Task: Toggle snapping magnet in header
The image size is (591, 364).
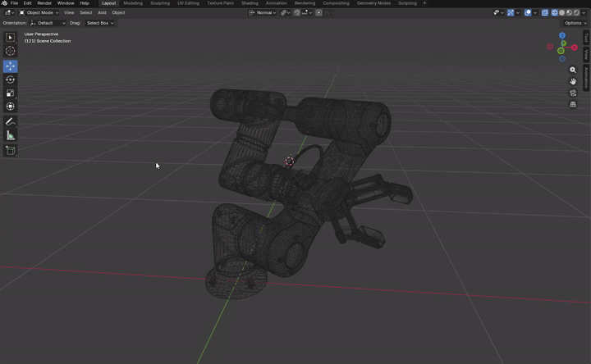Action: 297,13
